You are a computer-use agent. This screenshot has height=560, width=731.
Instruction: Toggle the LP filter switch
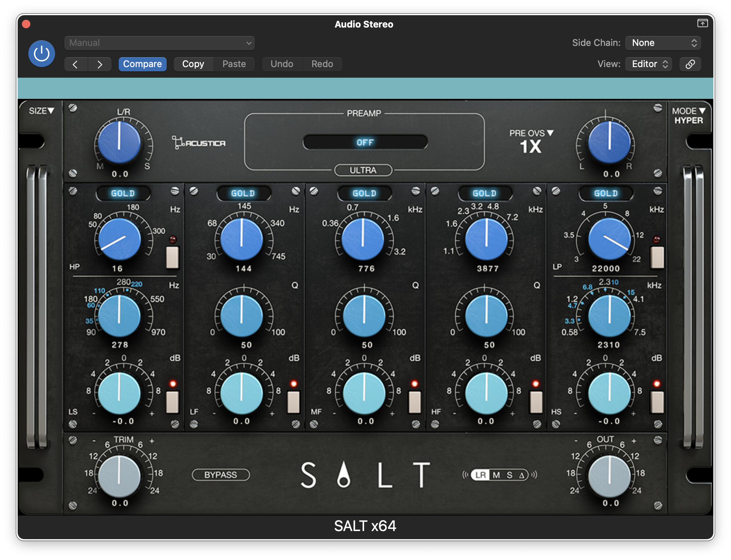[x=657, y=257]
